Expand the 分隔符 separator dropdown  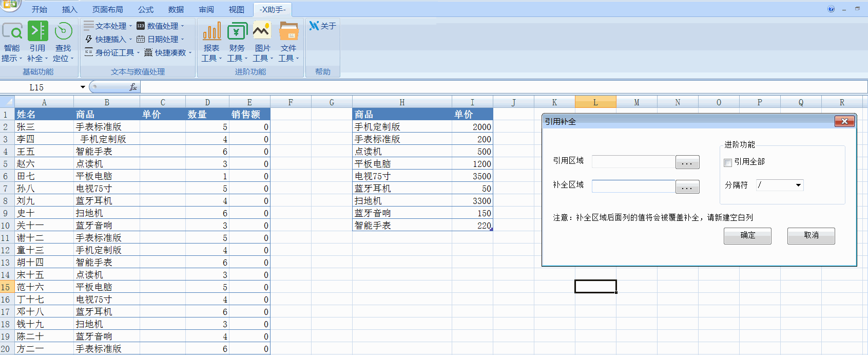point(798,185)
